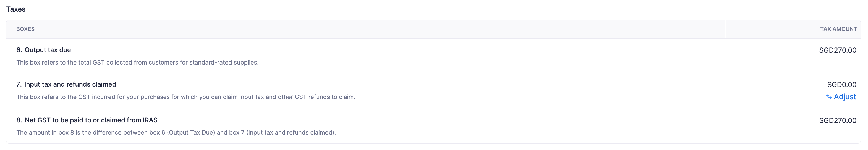Click the Output Tax Due mention in box 8 text

191,133
